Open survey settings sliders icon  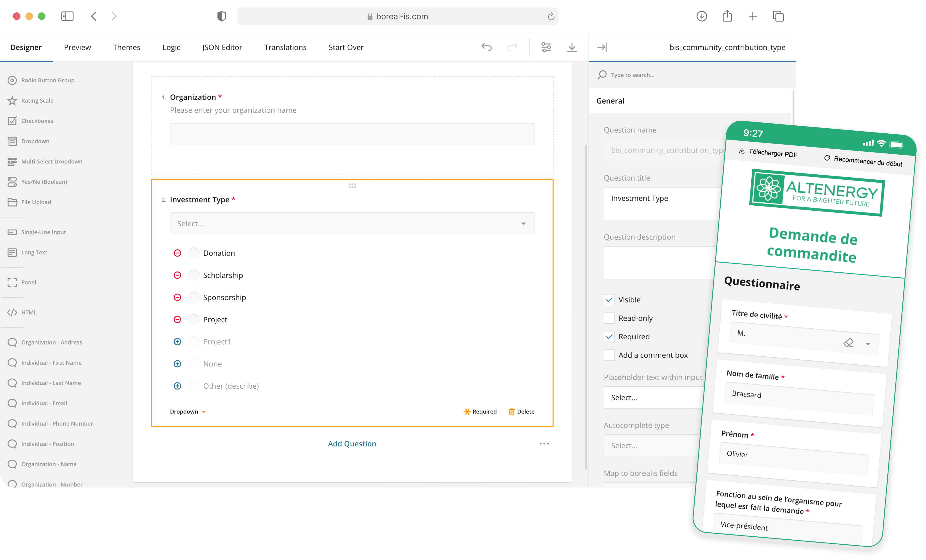pos(546,47)
